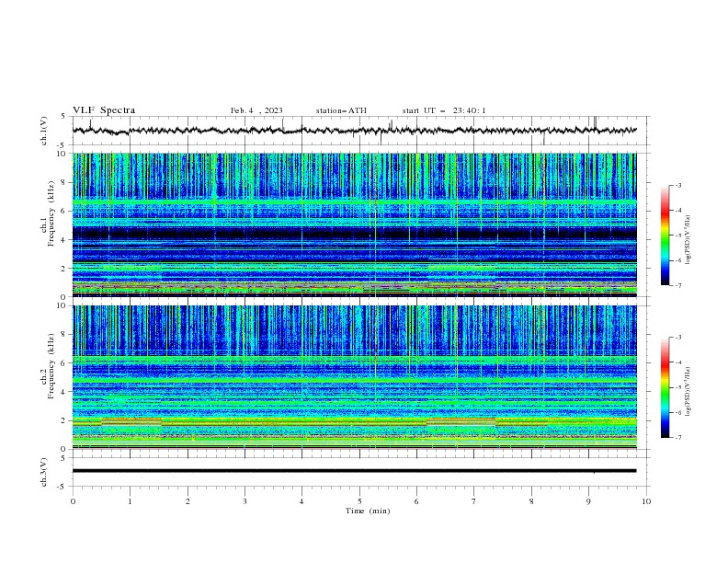Select the "Time (min)" x-axis label
728x563 pixels.
[368, 511]
